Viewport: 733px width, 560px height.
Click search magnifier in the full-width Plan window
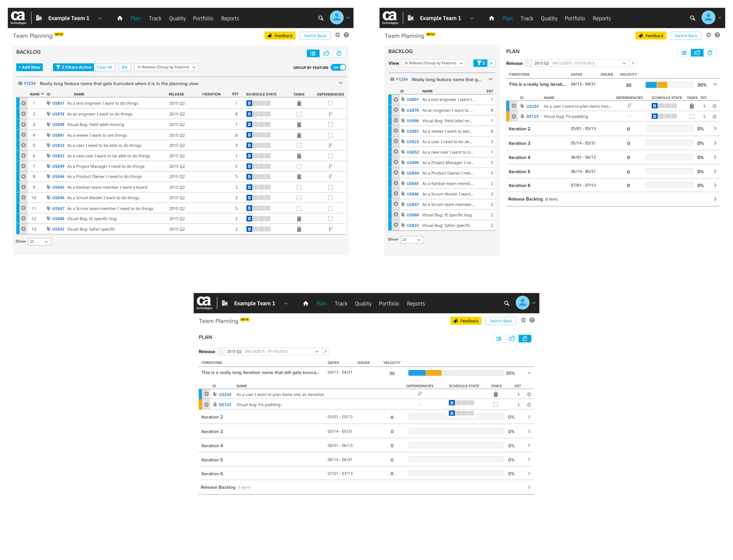[x=507, y=303]
